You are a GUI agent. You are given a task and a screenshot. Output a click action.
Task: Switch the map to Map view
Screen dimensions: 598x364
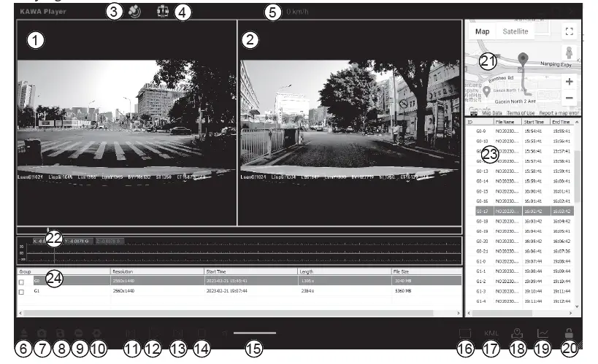click(x=482, y=31)
